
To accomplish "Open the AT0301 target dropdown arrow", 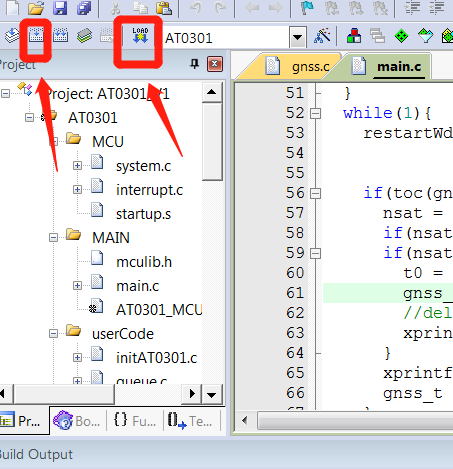I will [298, 38].
